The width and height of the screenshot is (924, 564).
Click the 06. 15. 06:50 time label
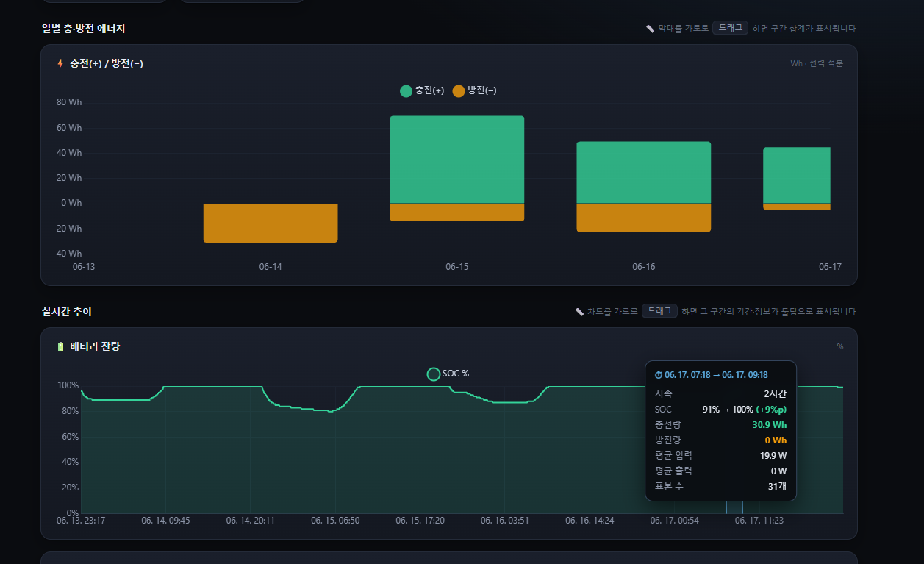tap(335, 521)
